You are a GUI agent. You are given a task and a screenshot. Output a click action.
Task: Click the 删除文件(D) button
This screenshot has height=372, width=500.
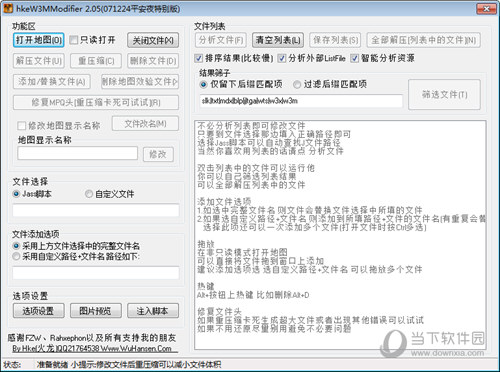coord(153,61)
